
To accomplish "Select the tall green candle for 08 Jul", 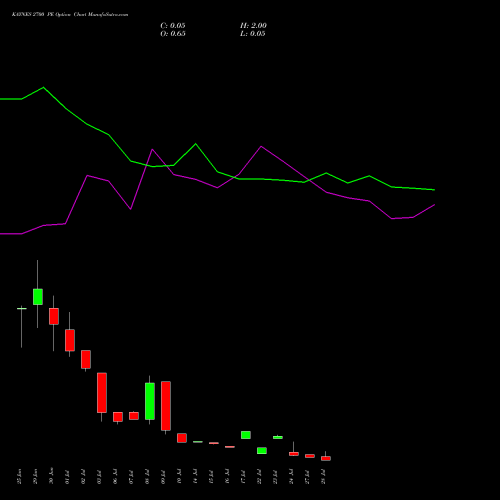I will click(x=150, y=401).
